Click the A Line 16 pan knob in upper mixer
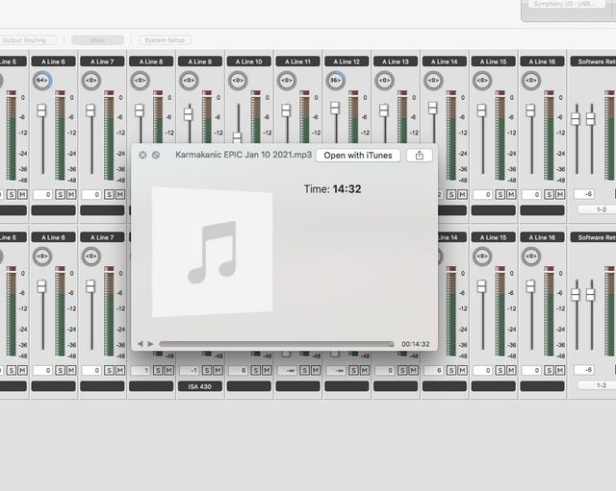The image size is (616, 491). pyautogui.click(x=531, y=81)
